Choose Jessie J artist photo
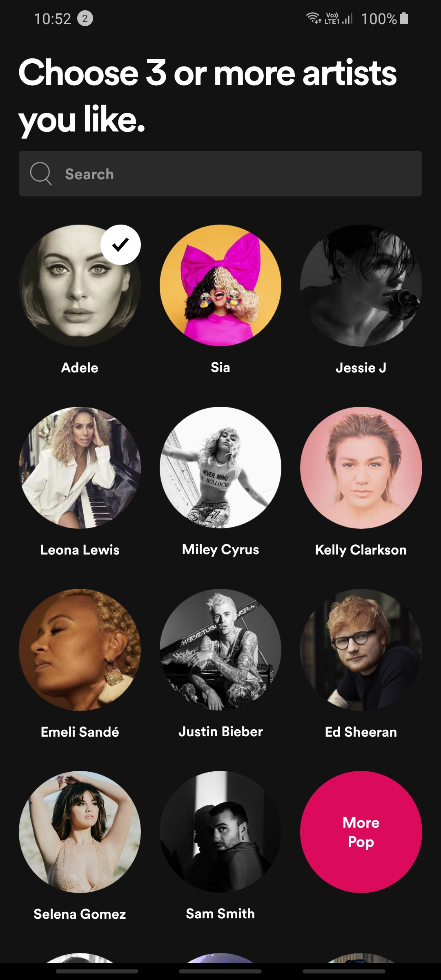This screenshot has width=441, height=980. click(x=361, y=285)
